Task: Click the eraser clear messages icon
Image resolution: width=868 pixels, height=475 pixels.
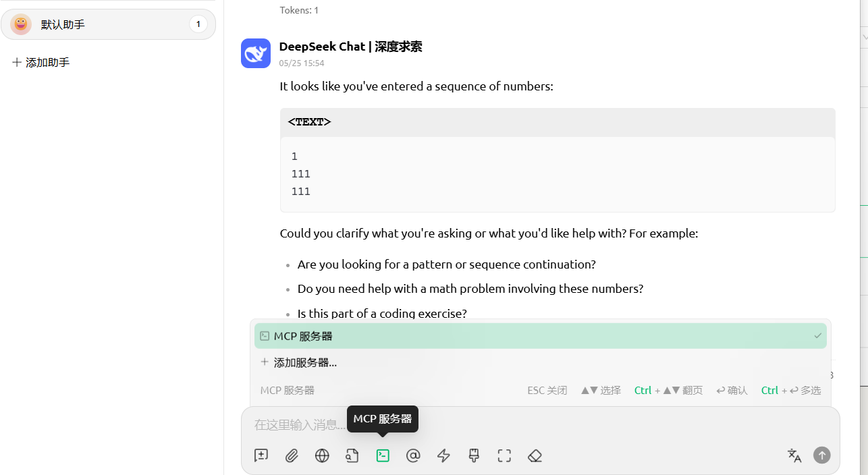Action: [535, 455]
